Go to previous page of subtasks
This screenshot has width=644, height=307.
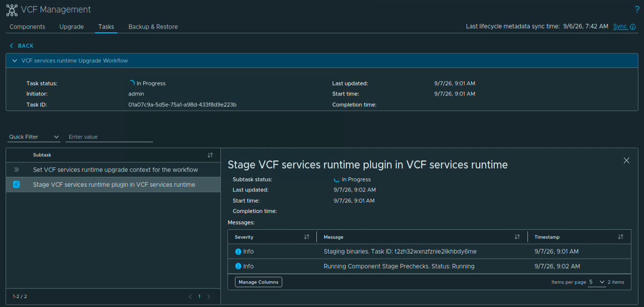(x=190, y=296)
